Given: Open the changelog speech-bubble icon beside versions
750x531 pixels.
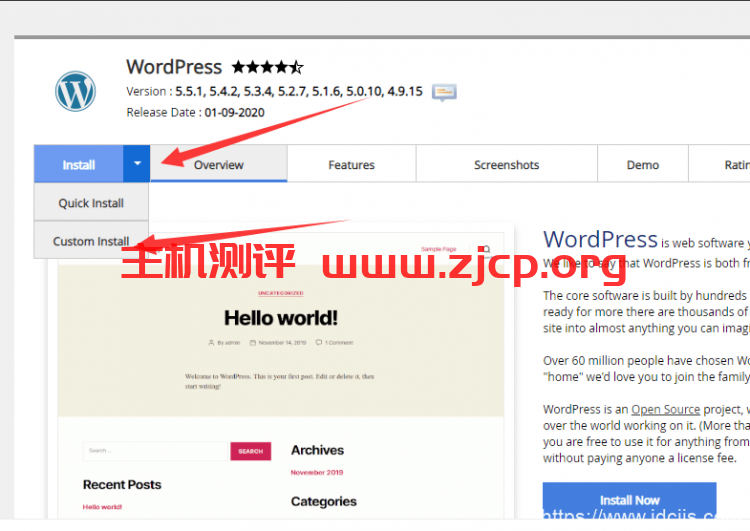Looking at the screenshot, I should point(444,92).
